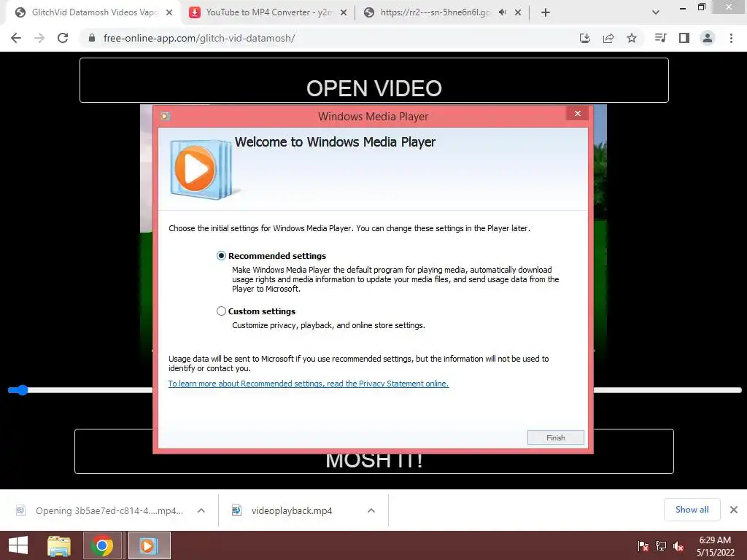Screen dimensions: 747x560
Task: Click the share page icon
Action: click(x=608, y=38)
